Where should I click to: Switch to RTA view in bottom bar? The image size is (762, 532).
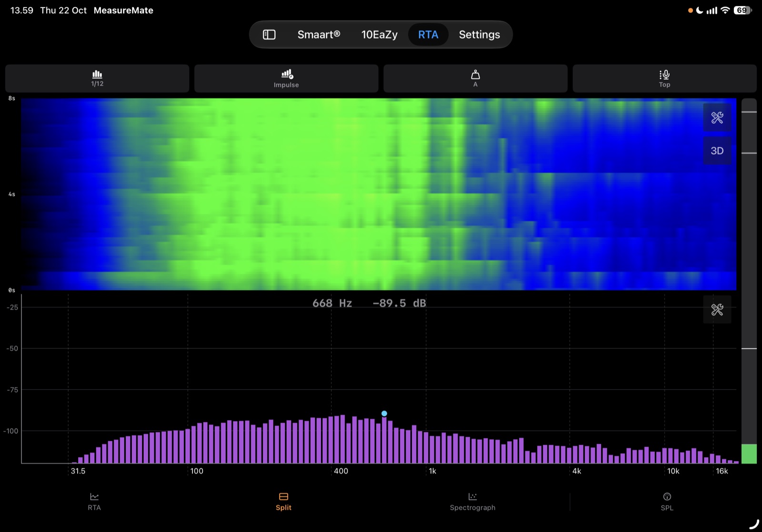coord(94,502)
